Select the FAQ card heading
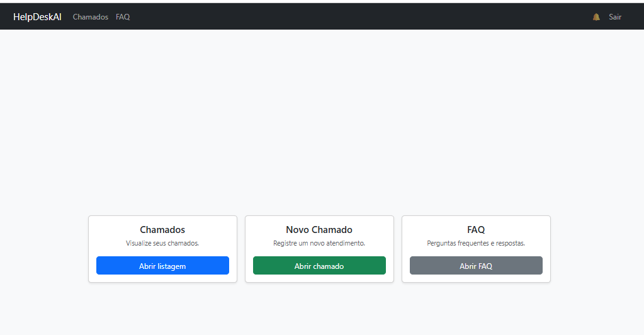644x335 pixels. coord(476,230)
